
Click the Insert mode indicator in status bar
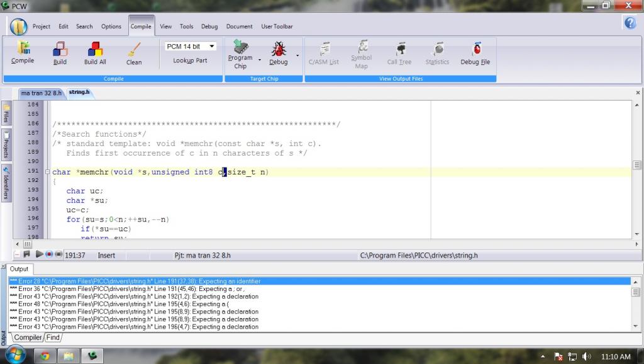[x=106, y=256]
